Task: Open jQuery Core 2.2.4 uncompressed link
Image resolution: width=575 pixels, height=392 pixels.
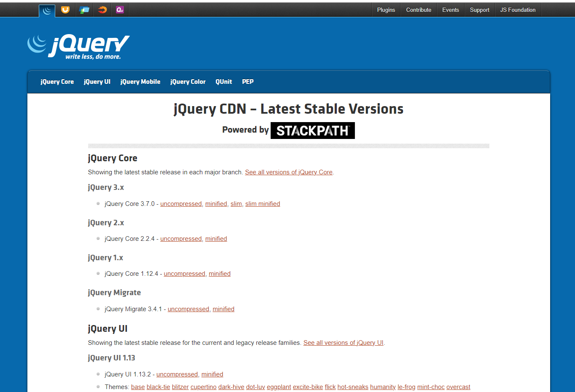Action: [181, 239]
